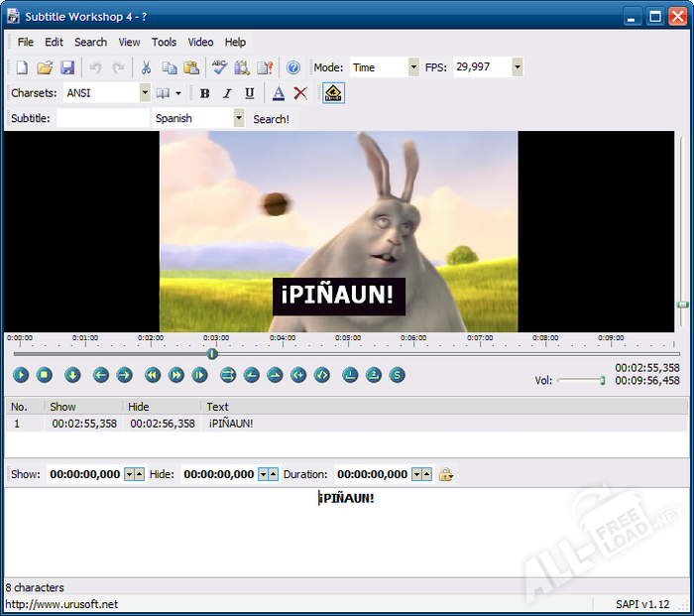This screenshot has width=694, height=616.
Task: Open the Video menu
Action: point(200,43)
